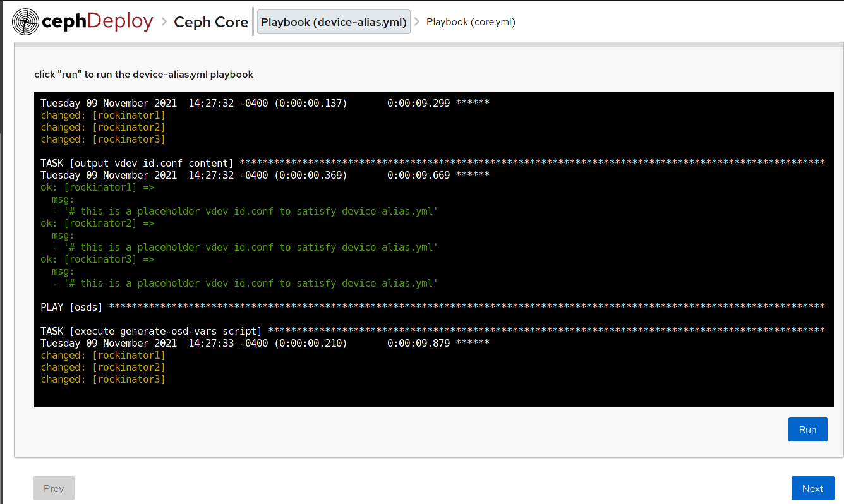Click the Next button

click(x=812, y=488)
